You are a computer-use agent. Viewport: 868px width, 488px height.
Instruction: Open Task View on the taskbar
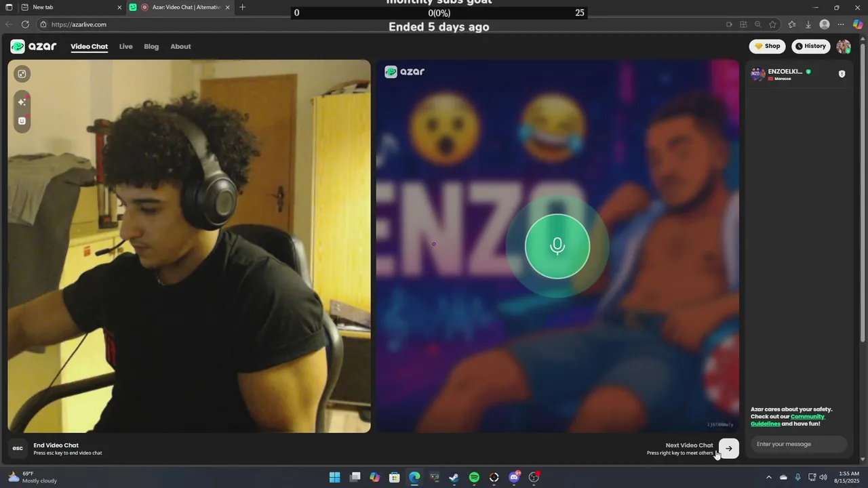pyautogui.click(x=355, y=477)
